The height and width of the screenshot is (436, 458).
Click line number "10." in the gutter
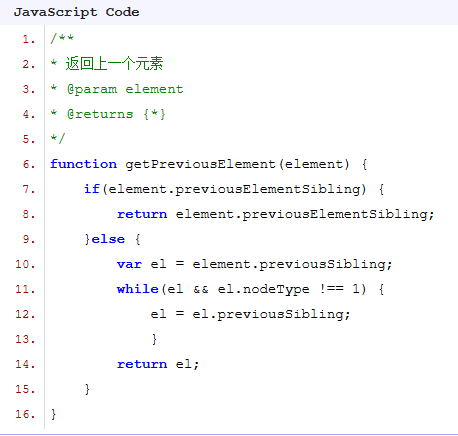point(25,264)
